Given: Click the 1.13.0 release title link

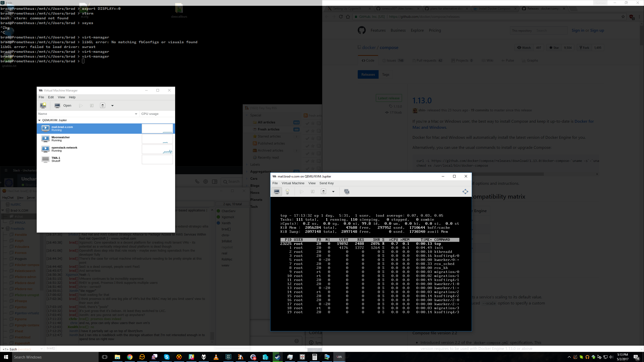Looking at the screenshot, I should (422, 101).
